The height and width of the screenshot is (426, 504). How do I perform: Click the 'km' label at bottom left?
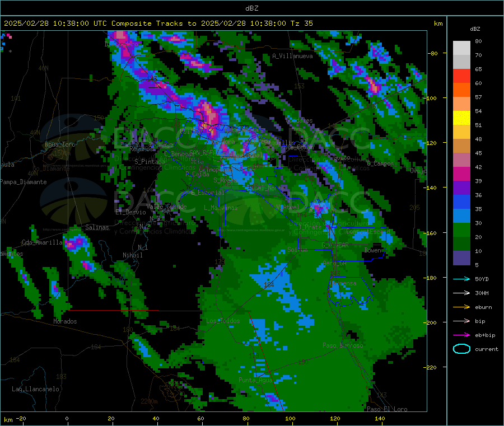8,420
